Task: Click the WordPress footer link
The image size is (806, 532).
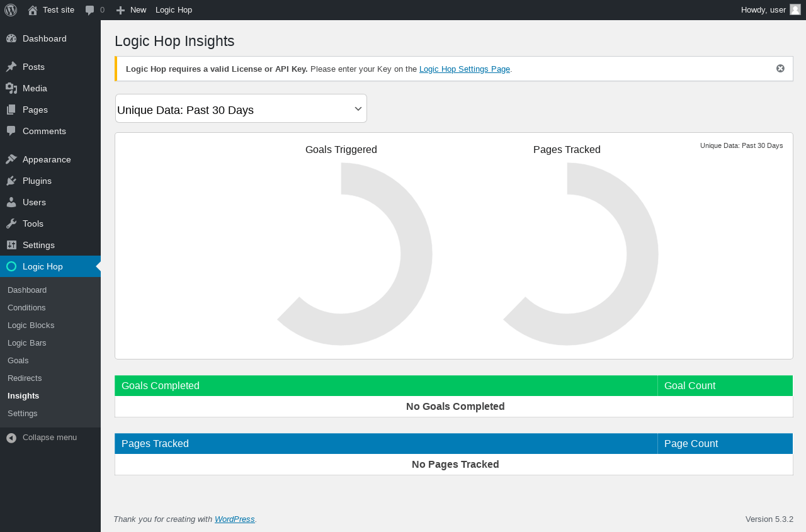Action: (x=235, y=519)
